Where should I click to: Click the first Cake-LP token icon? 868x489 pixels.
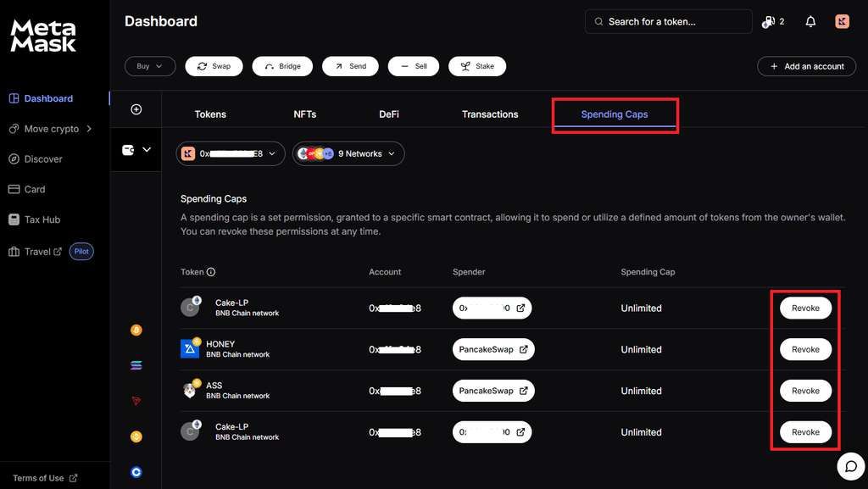coord(191,307)
